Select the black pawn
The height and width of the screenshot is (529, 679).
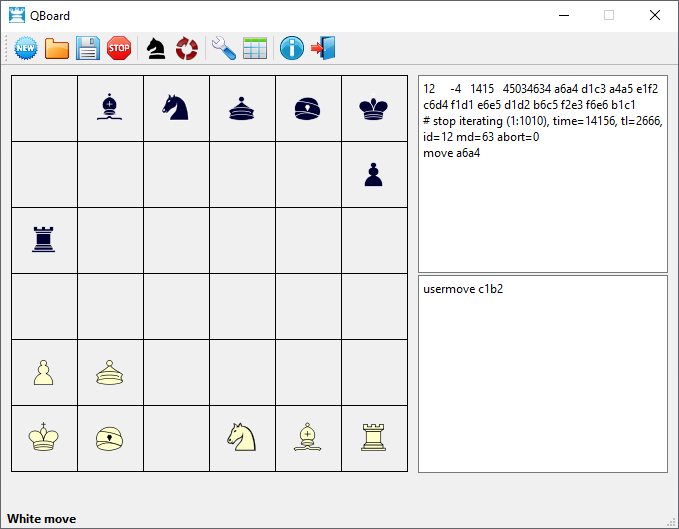(x=374, y=174)
